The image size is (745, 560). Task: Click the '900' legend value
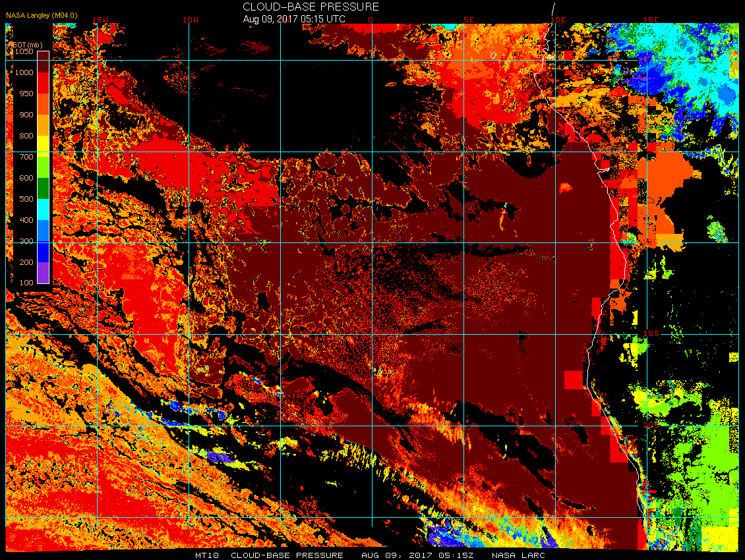tap(26, 115)
